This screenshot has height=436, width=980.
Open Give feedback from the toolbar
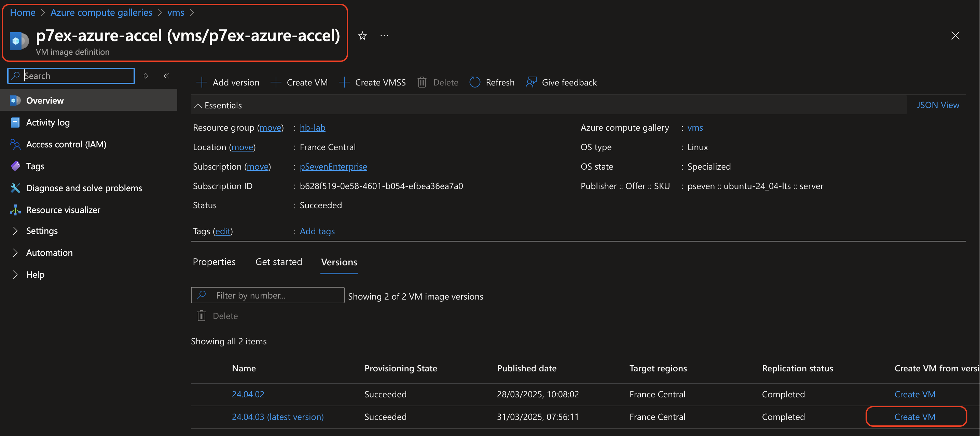(561, 82)
